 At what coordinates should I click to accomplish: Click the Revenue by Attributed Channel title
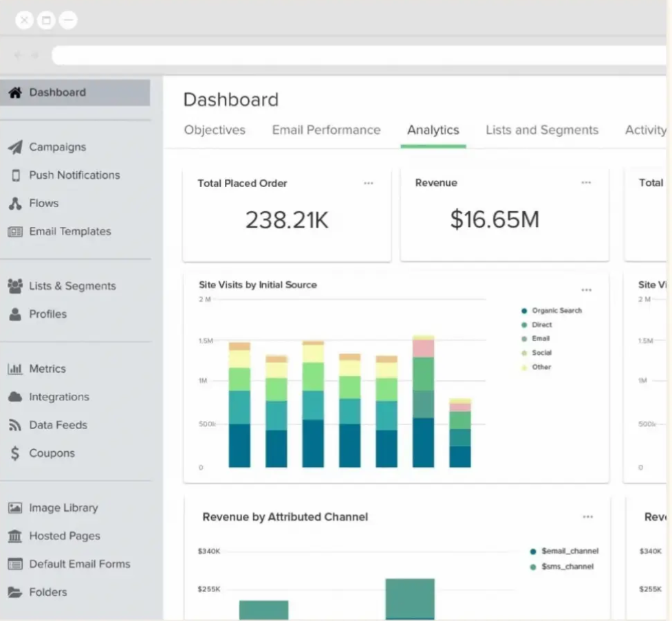285,517
